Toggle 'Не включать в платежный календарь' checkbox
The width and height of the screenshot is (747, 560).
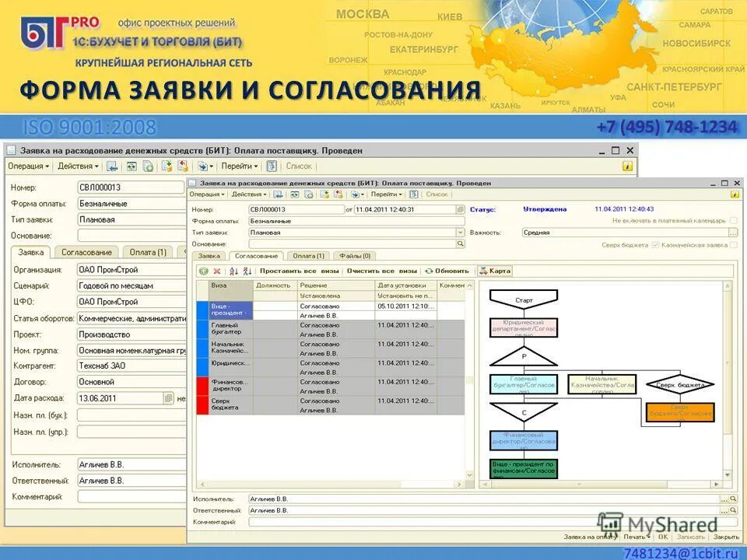(733, 221)
